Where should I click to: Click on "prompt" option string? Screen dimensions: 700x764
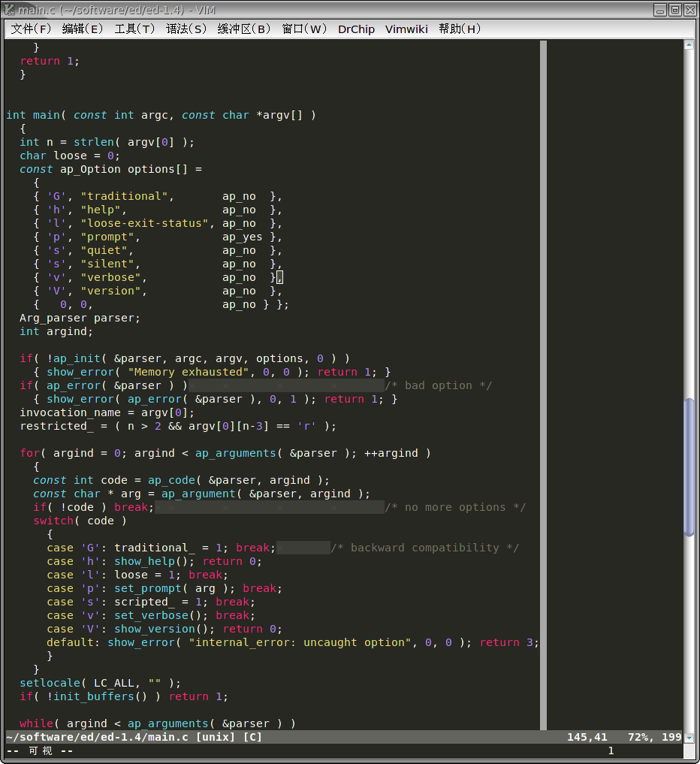click(107, 237)
